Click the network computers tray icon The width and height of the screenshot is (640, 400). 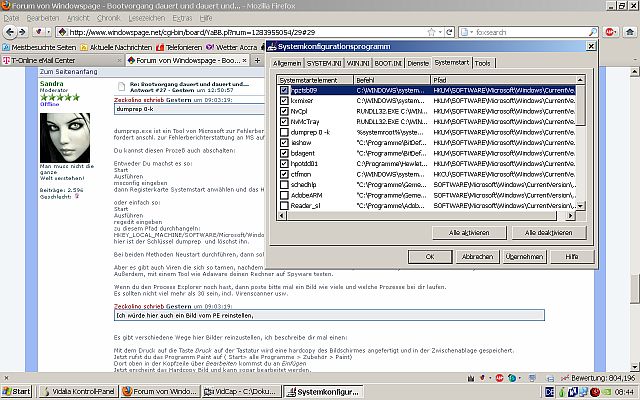(584, 392)
